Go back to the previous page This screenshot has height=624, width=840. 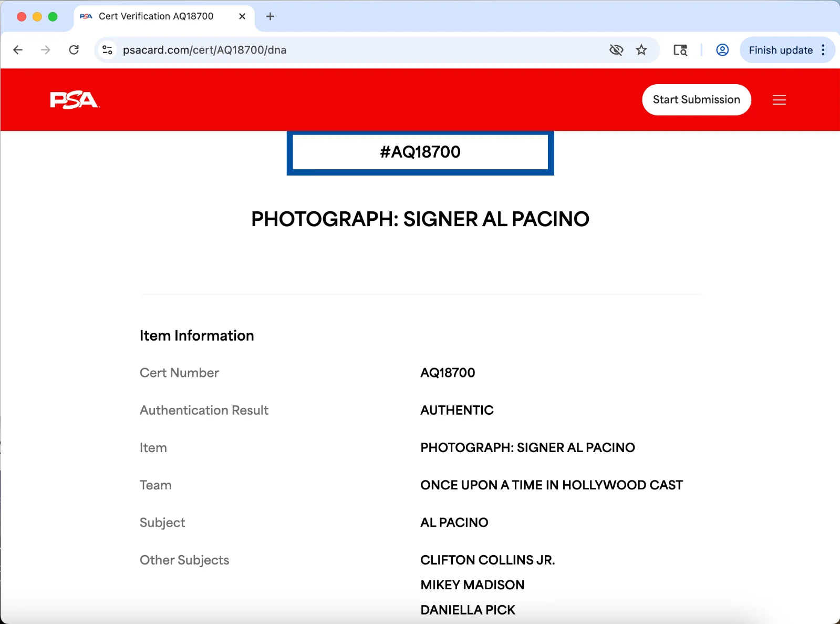(18, 50)
